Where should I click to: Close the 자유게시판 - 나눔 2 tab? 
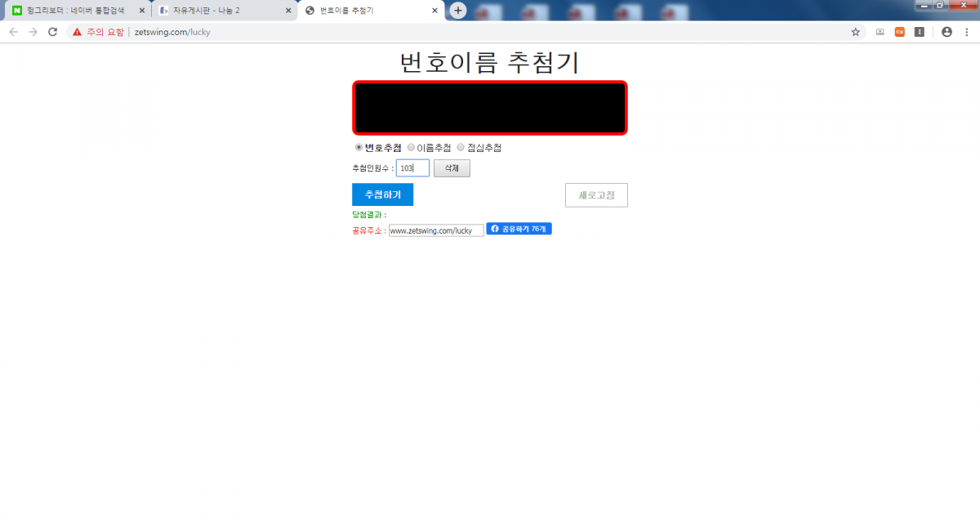click(288, 11)
